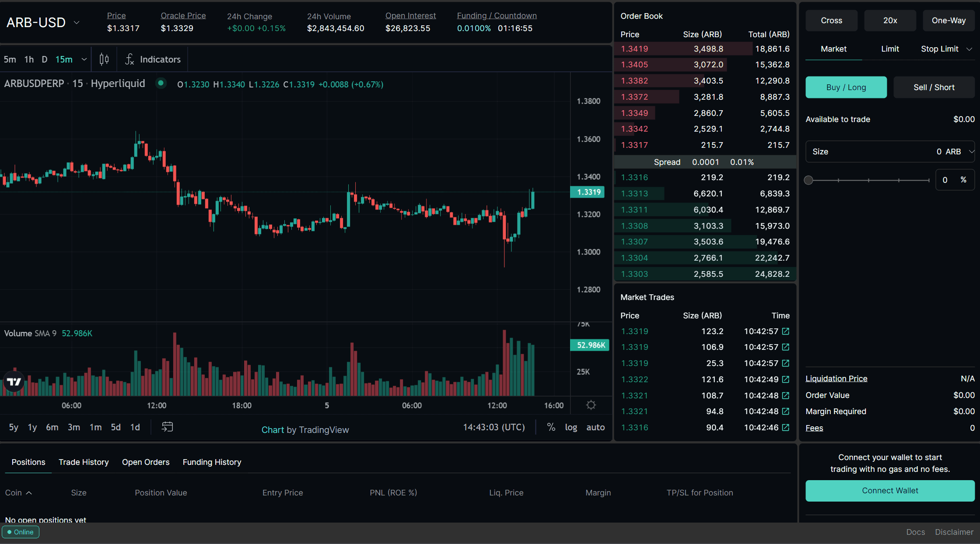Click the size slider track midpoint tick
980x544 pixels.
coord(869,180)
